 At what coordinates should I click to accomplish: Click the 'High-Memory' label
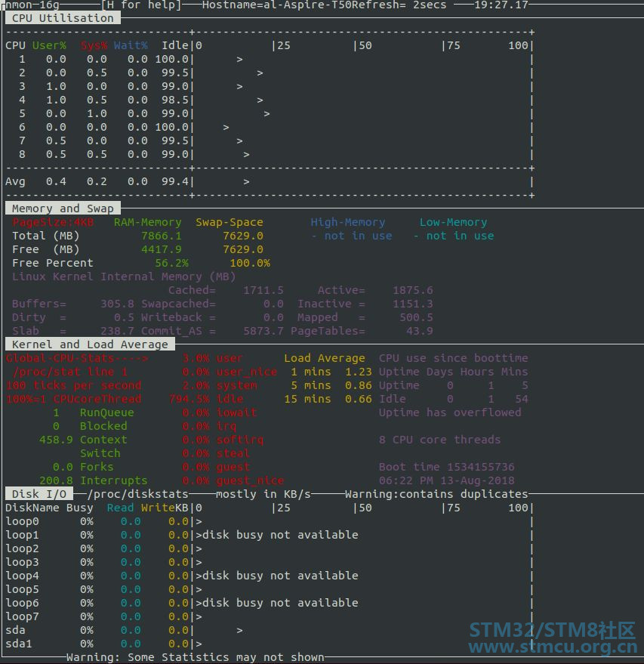tap(348, 222)
